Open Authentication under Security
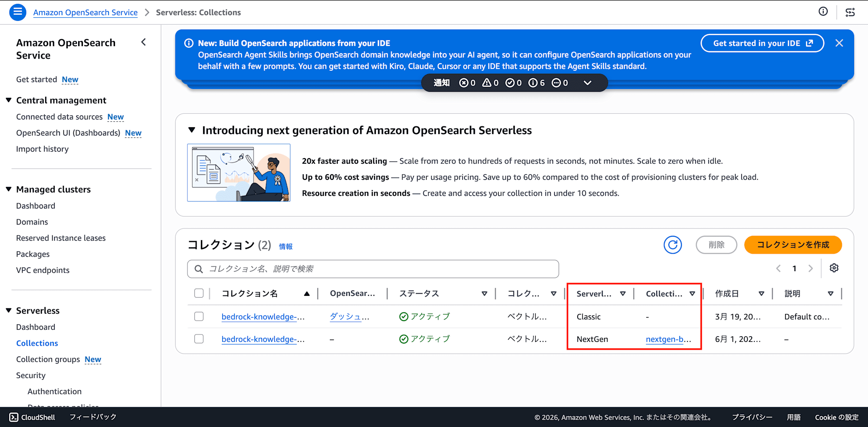 (54, 391)
